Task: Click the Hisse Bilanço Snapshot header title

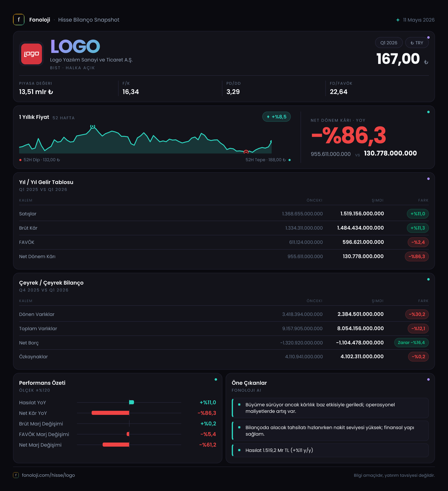Action: coord(89,20)
